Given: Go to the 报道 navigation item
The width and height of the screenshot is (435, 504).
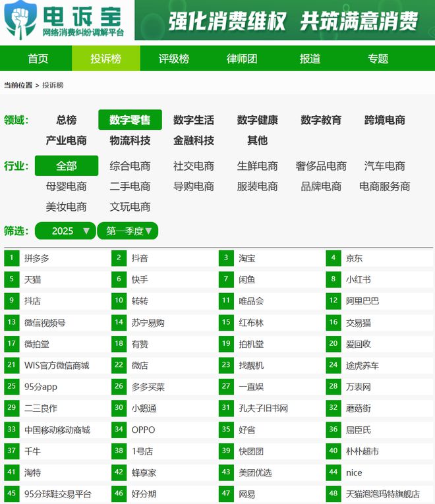Looking at the screenshot, I should 310,59.
